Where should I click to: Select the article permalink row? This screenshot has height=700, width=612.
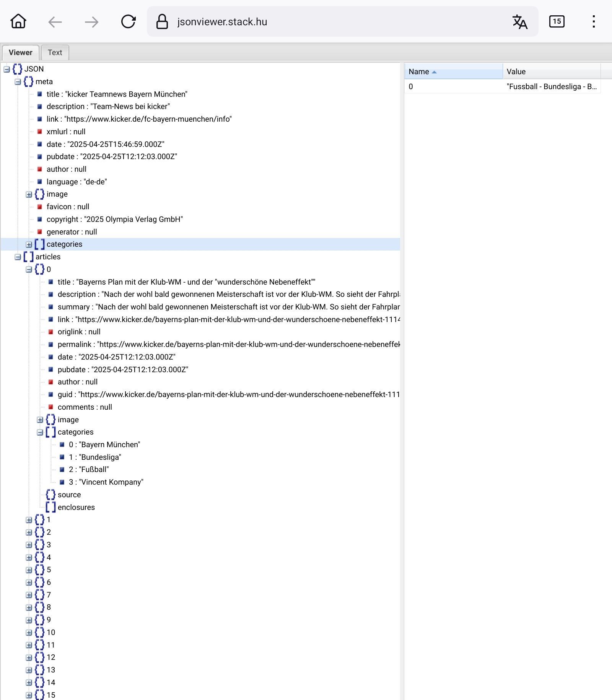(x=229, y=344)
